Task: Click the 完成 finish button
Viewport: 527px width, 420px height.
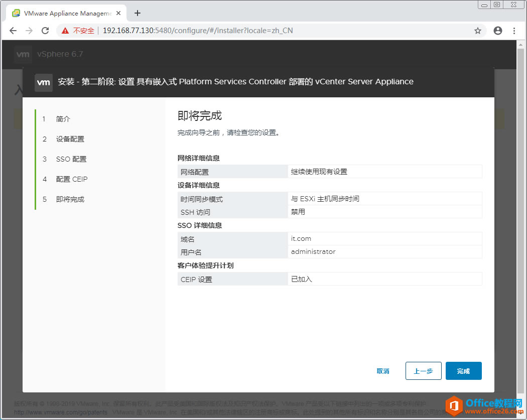Action: tap(463, 371)
